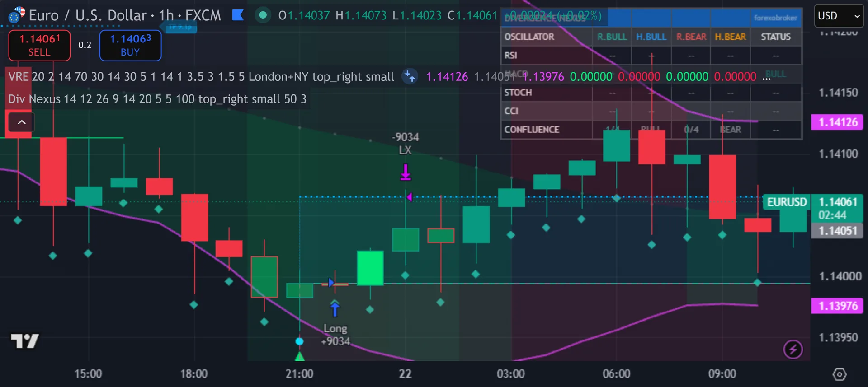The width and height of the screenshot is (868, 387).
Task: Click the green triangle on time axis
Action: pos(299,357)
